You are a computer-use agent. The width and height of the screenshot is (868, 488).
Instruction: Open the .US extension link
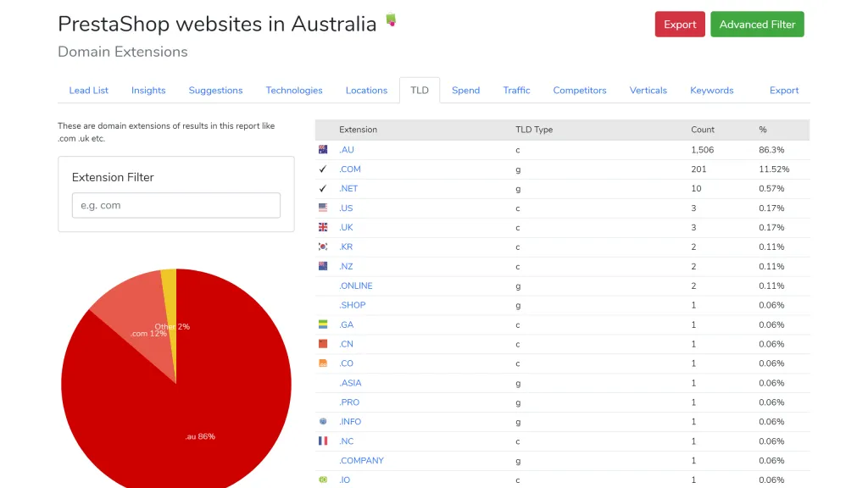click(346, 208)
